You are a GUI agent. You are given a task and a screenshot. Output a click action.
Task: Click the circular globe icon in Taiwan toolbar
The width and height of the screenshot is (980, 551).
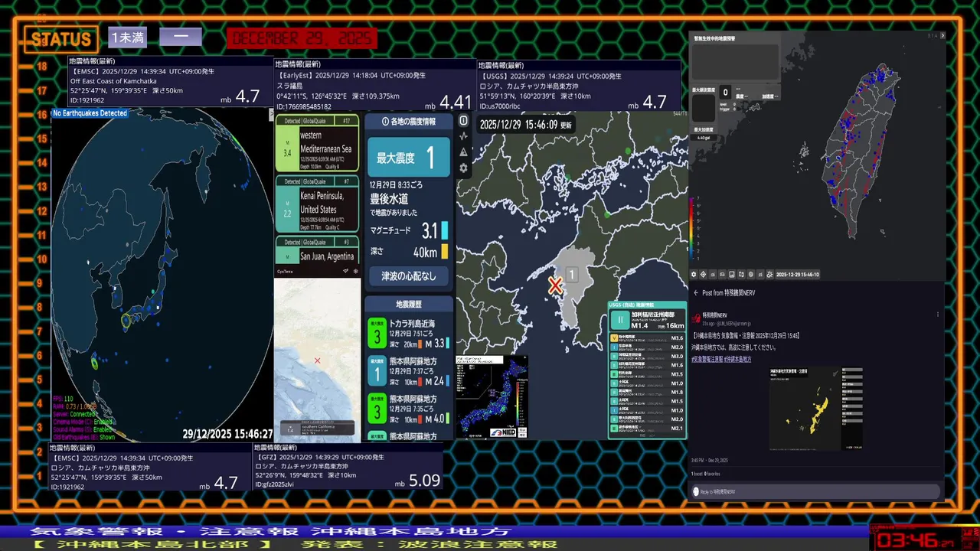(x=750, y=274)
